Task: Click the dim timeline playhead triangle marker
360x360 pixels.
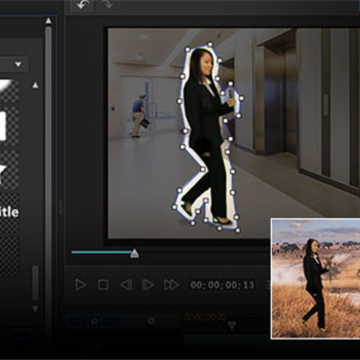Action: click(x=232, y=325)
